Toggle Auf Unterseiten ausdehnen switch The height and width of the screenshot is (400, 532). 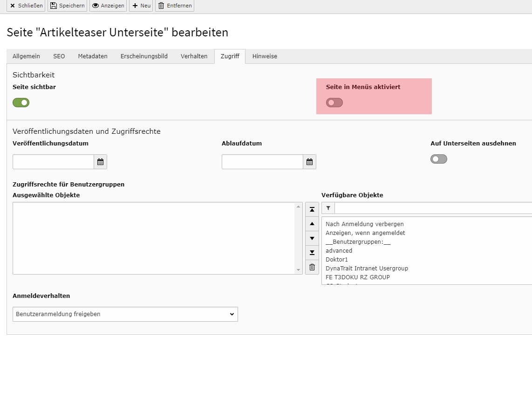(439, 159)
